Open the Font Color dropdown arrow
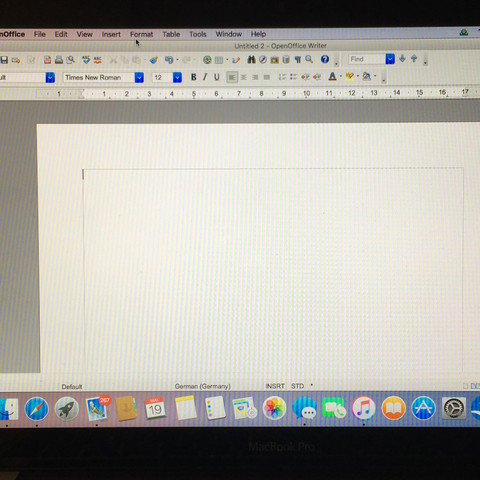Screen dimensions: 480x480 click(341, 77)
